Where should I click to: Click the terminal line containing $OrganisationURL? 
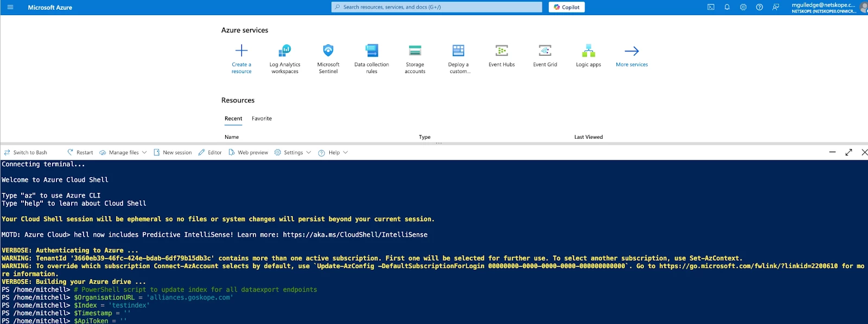click(x=117, y=297)
